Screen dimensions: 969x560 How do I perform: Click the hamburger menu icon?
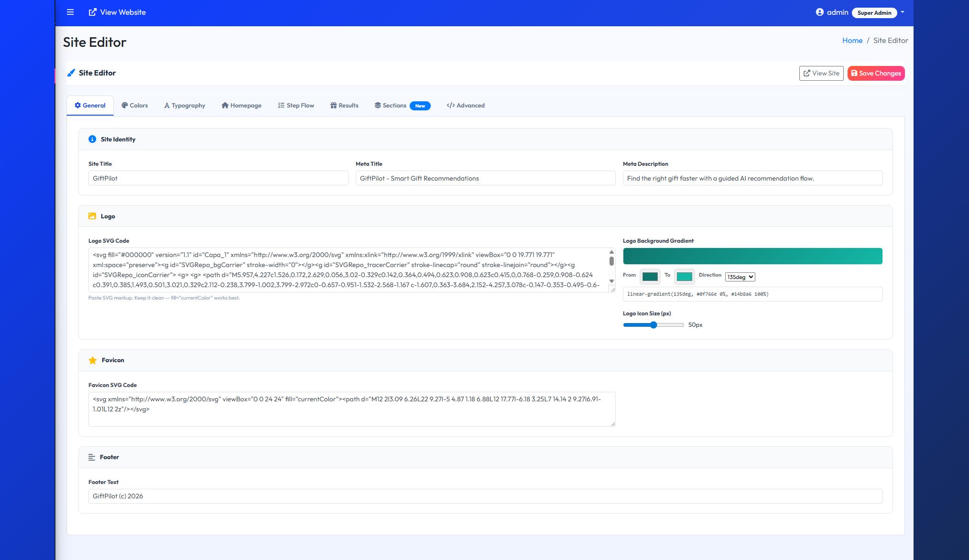pos(70,12)
